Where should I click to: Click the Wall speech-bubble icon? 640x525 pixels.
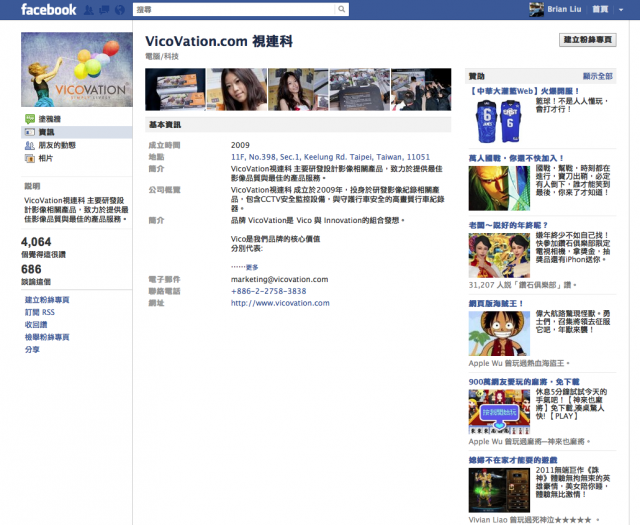[30, 119]
